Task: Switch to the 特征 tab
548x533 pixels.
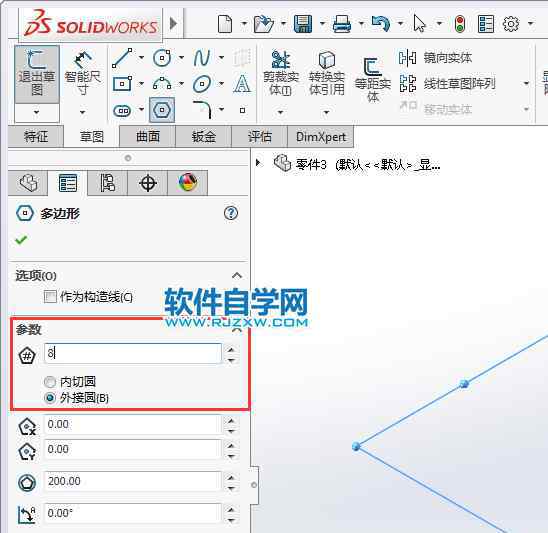Action: pyautogui.click(x=36, y=136)
